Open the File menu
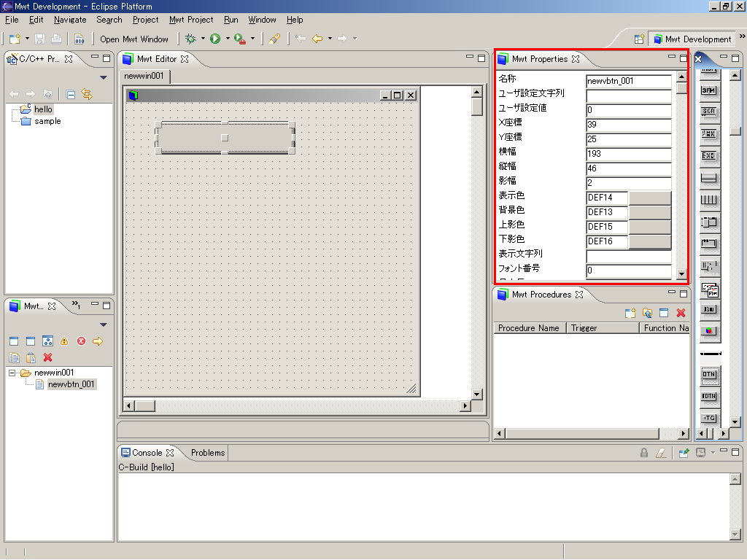 12,20
